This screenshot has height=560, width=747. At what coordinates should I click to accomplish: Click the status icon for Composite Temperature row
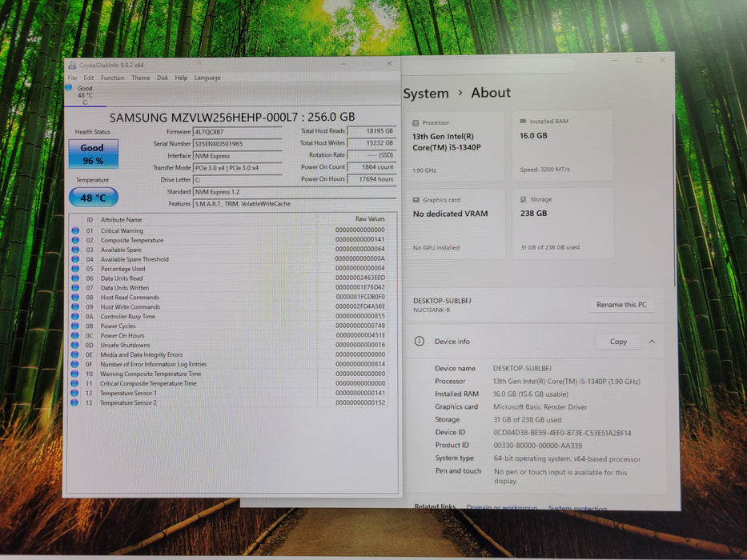point(75,240)
